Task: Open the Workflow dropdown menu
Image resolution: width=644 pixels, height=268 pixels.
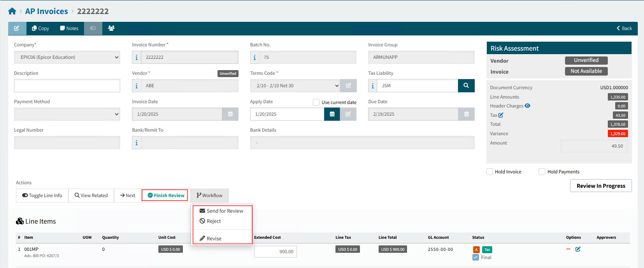Action: pyautogui.click(x=209, y=196)
